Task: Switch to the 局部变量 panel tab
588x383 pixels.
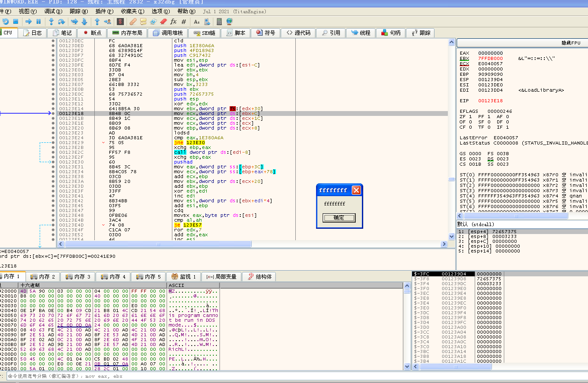Action: [222, 276]
